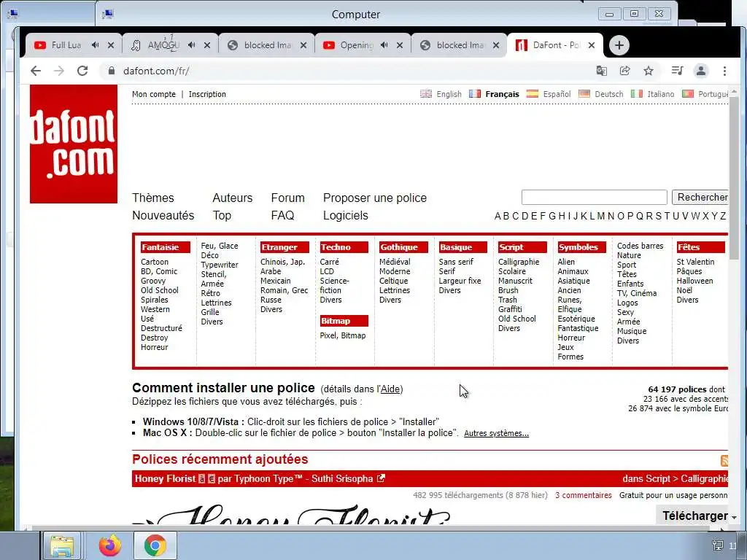Open the Halloween fonts category

694,281
